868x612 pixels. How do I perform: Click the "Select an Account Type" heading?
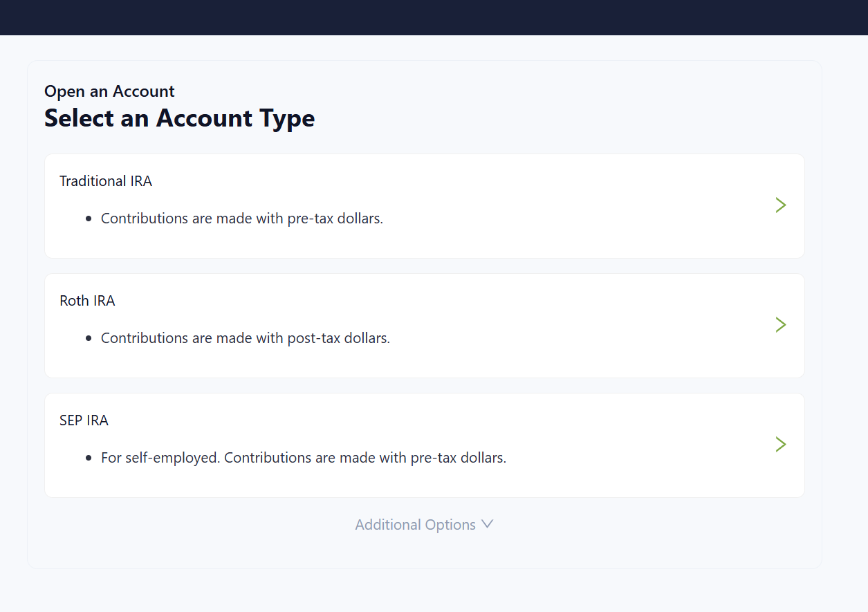click(180, 118)
